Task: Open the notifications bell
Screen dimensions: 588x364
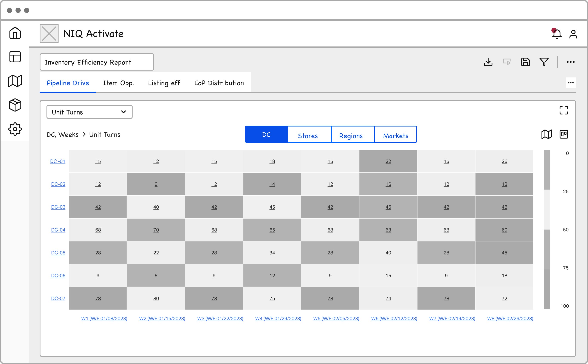Action: [x=557, y=34]
